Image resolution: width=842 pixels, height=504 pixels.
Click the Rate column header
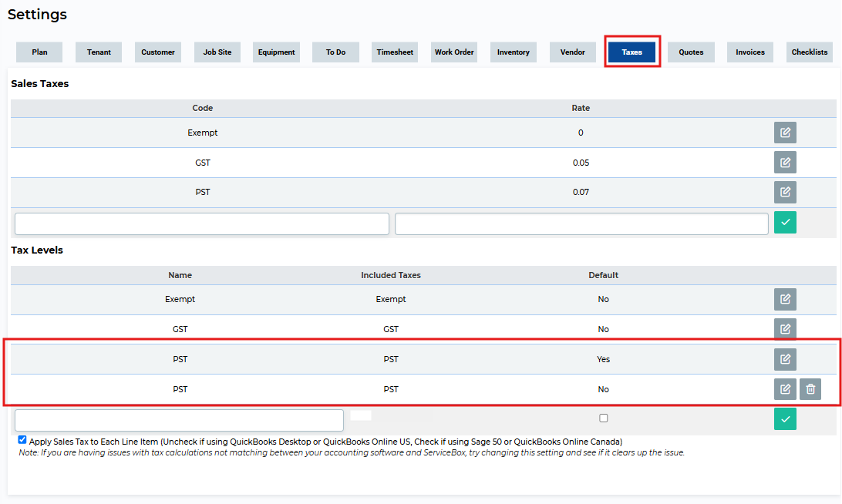click(581, 108)
